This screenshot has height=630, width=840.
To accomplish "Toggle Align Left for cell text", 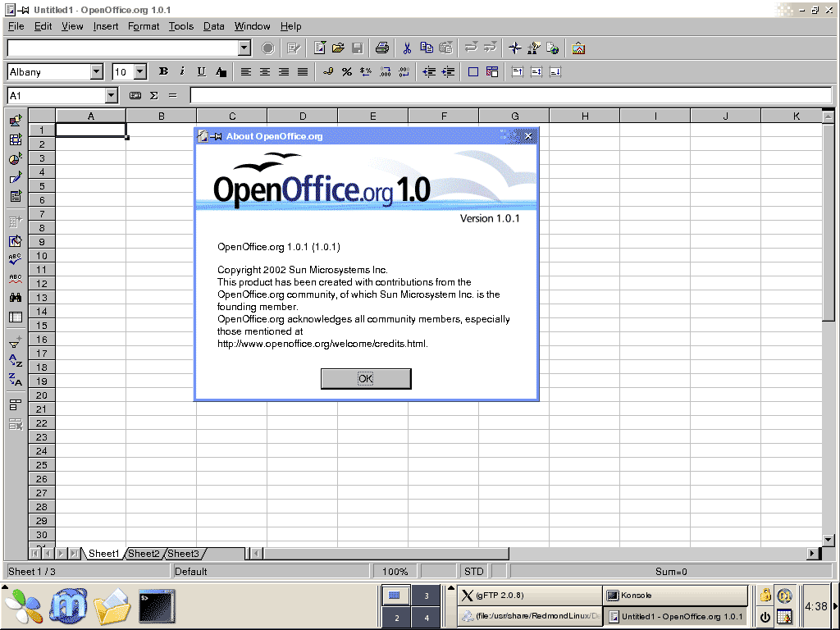I will tap(246, 72).
